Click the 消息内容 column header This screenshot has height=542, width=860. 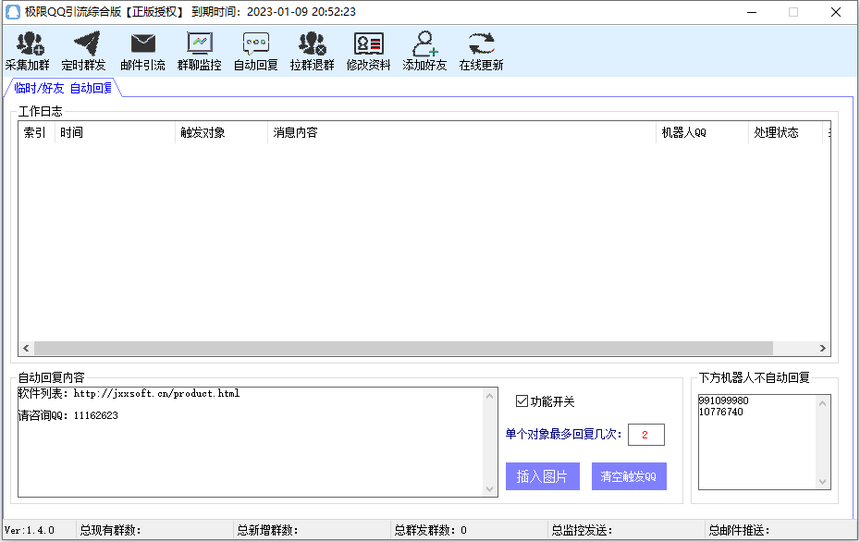click(461, 132)
